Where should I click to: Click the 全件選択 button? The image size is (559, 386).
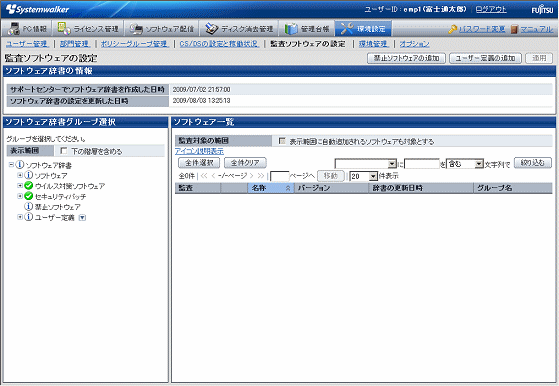click(x=199, y=163)
